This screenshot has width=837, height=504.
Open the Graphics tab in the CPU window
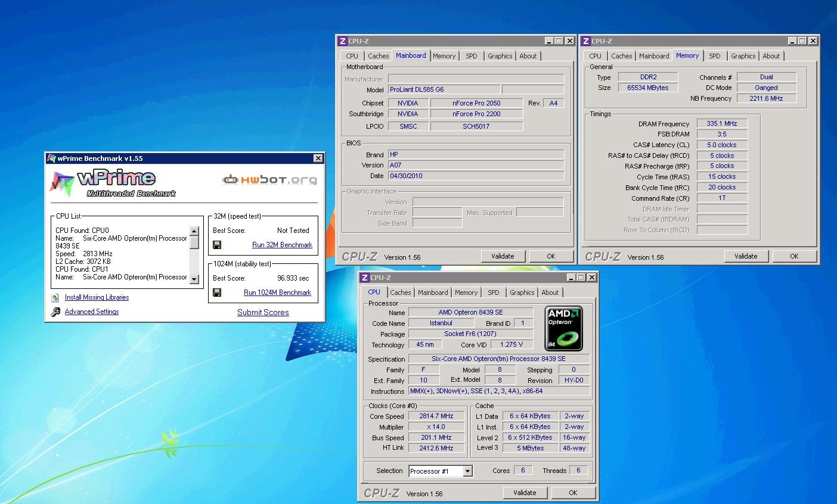[522, 293]
